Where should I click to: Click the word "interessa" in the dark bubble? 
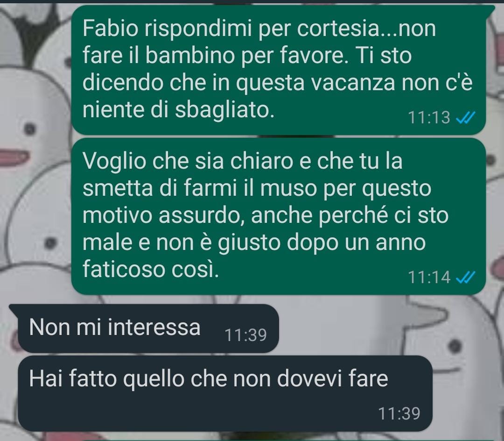click(154, 327)
